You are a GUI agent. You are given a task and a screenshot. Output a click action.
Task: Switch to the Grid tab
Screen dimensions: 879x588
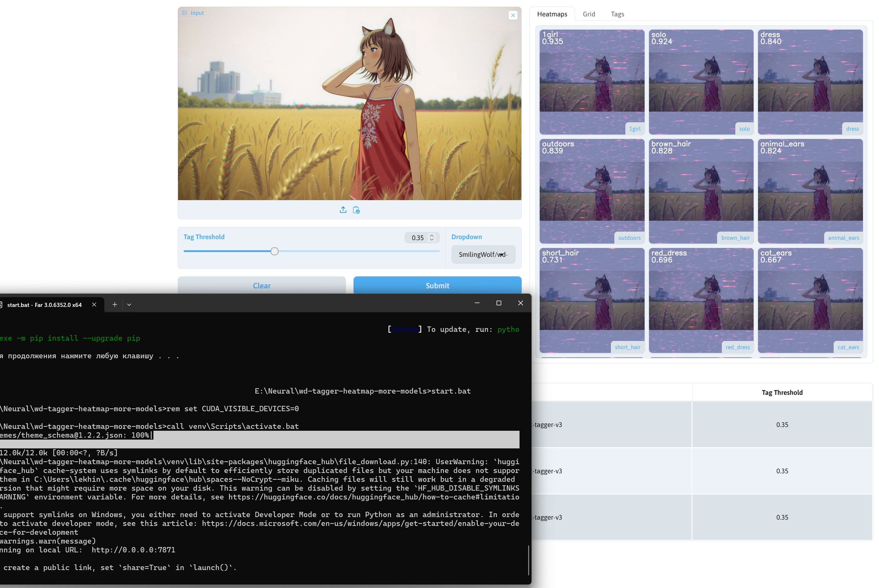(x=589, y=14)
